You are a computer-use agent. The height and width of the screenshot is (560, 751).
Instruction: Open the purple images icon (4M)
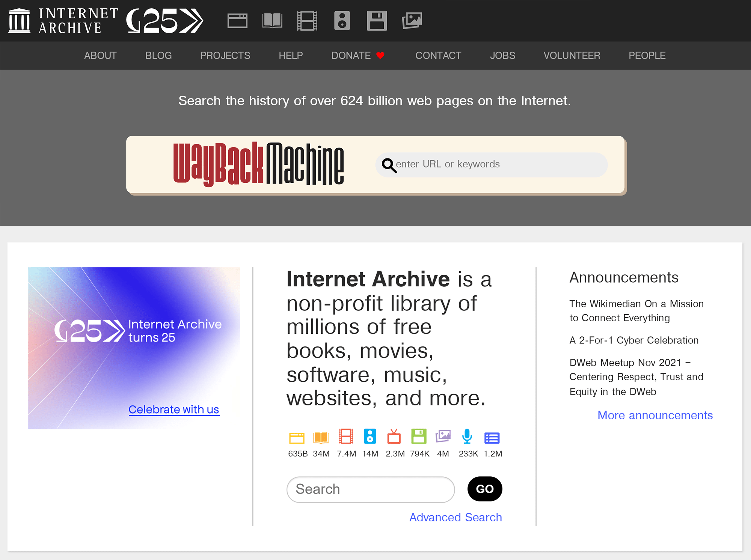point(443,437)
